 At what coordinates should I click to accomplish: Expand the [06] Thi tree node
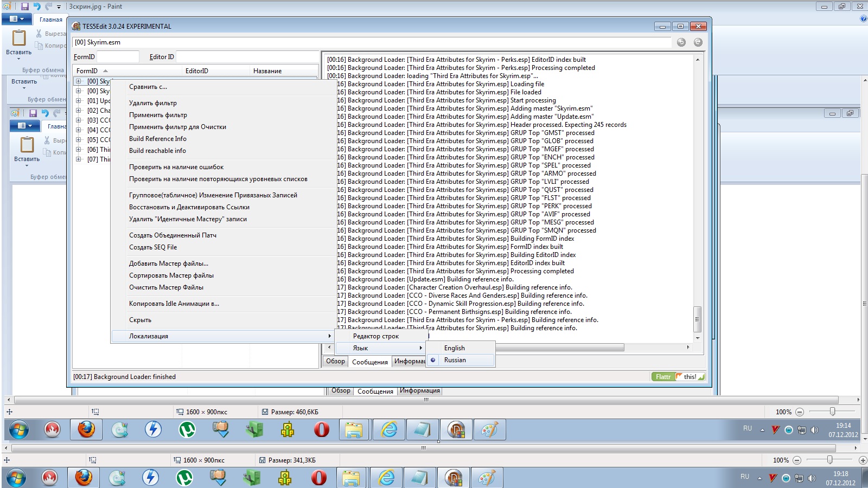pos(78,150)
